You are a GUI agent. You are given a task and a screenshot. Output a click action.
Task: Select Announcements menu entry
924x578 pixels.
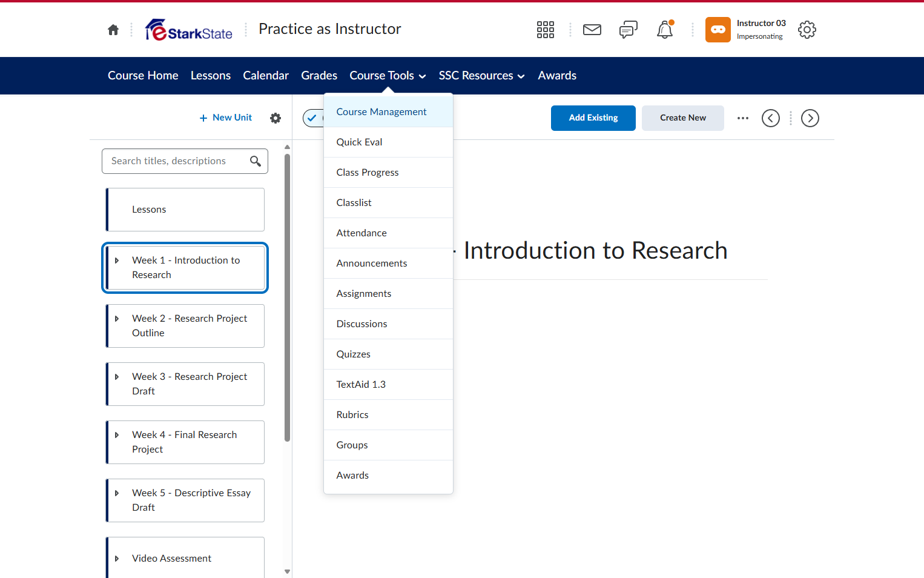(388, 264)
